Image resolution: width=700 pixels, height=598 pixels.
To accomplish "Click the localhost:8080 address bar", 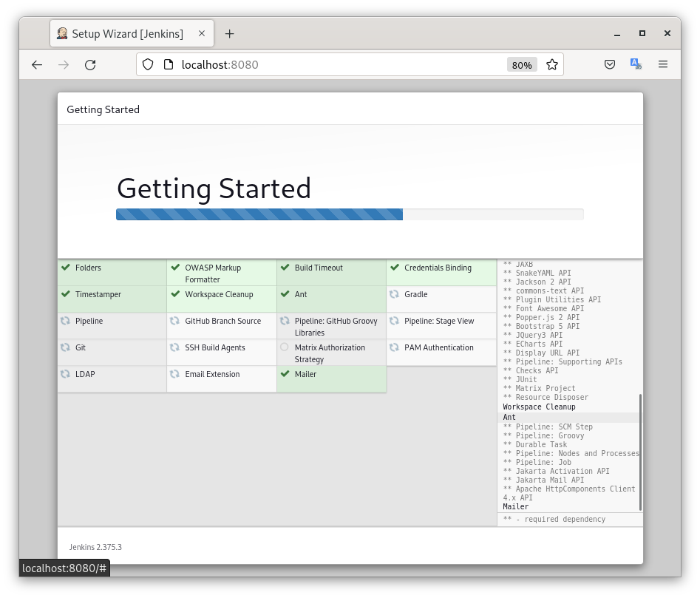I will point(333,65).
